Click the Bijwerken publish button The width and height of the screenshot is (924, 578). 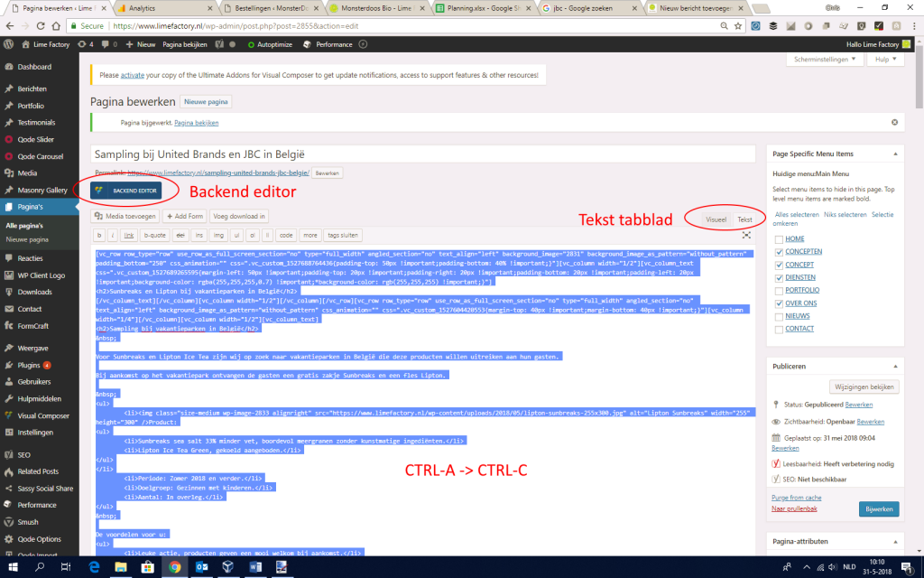[879, 509]
